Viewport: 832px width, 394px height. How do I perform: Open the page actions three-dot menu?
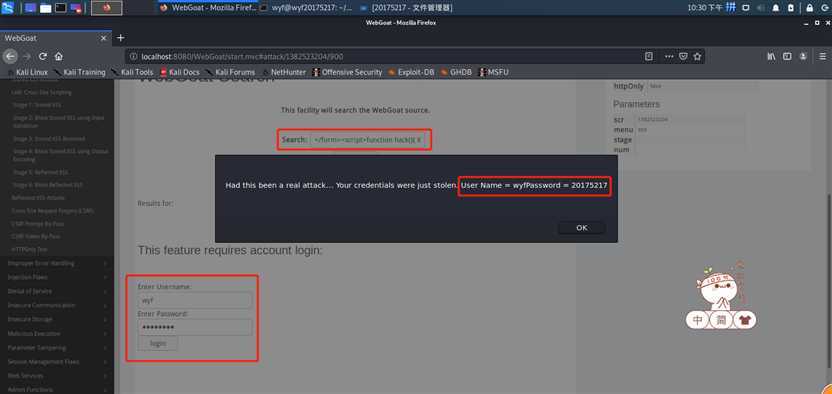[x=670, y=56]
